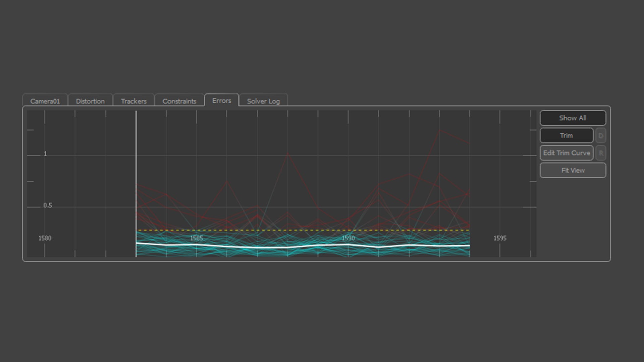Click the small R button beside Edit Trim Curve
This screenshot has width=644, height=362.
coord(601,153)
